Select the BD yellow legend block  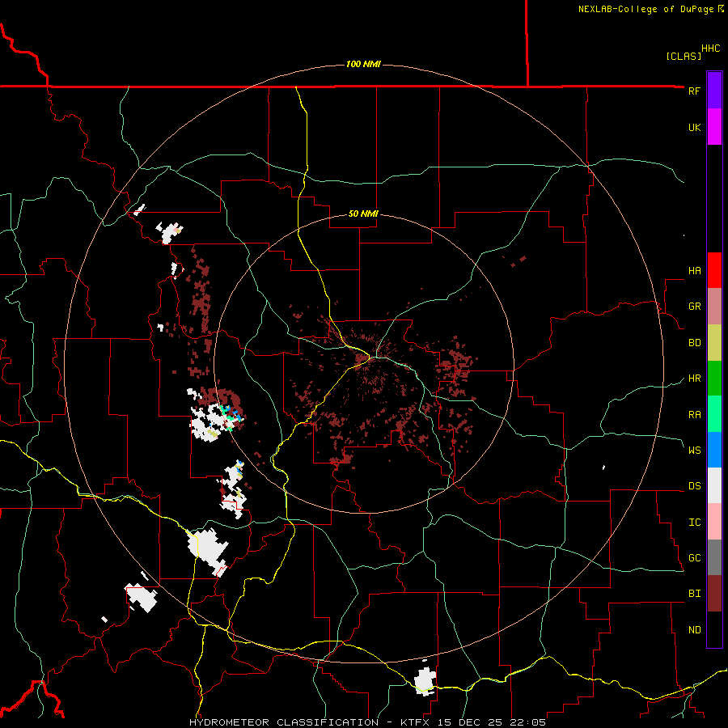(x=714, y=343)
